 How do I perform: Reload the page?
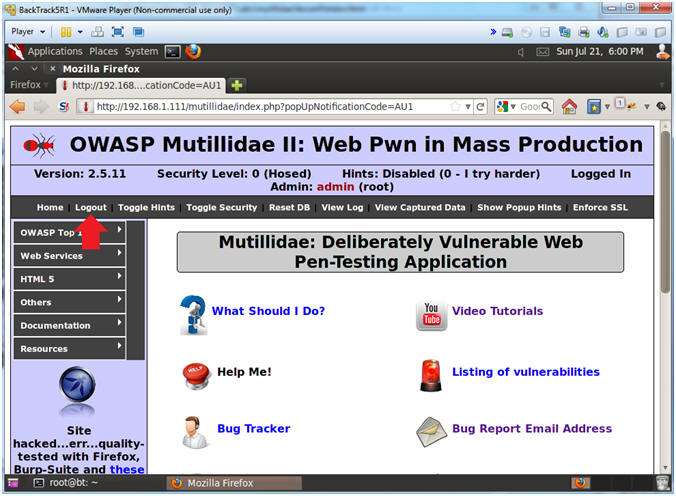(x=480, y=107)
